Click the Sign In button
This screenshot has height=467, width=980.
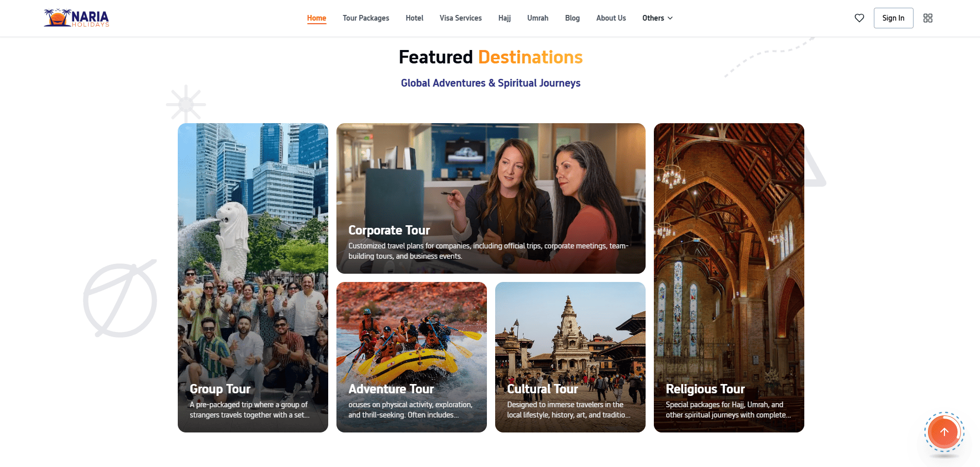[893, 18]
